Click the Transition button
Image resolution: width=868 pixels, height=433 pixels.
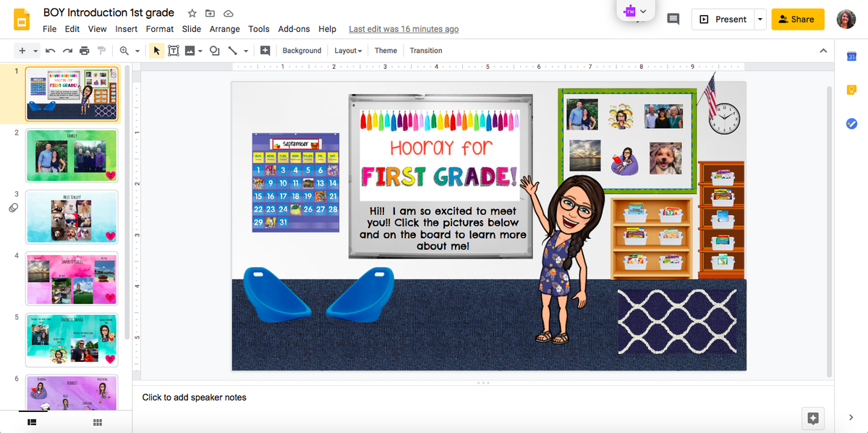[426, 51]
